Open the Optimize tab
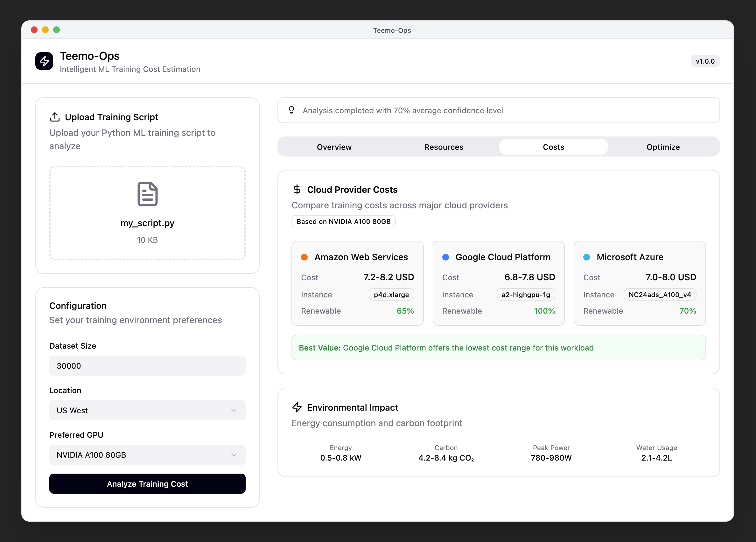 click(663, 147)
